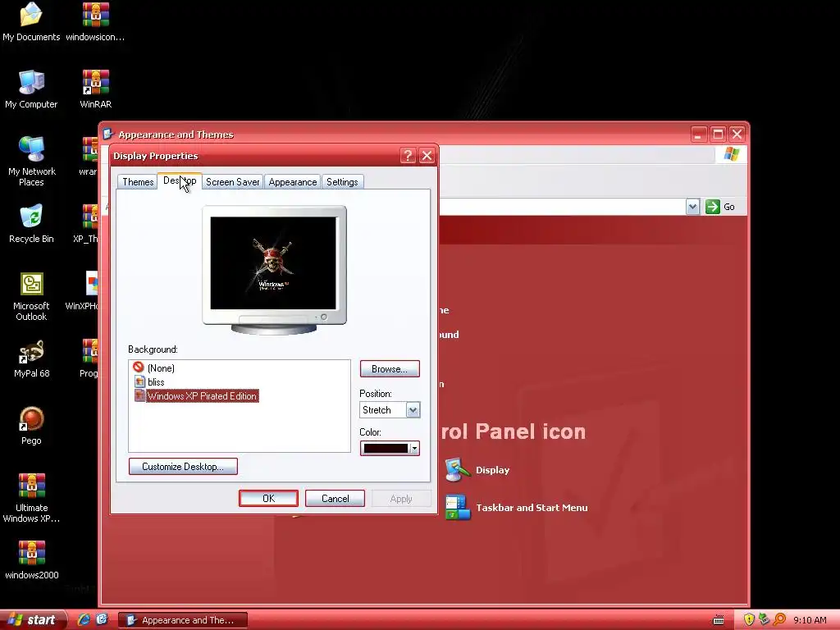The height and width of the screenshot is (630, 840).
Task: Click the Windows flag logo in Appearance window
Action: point(731,154)
